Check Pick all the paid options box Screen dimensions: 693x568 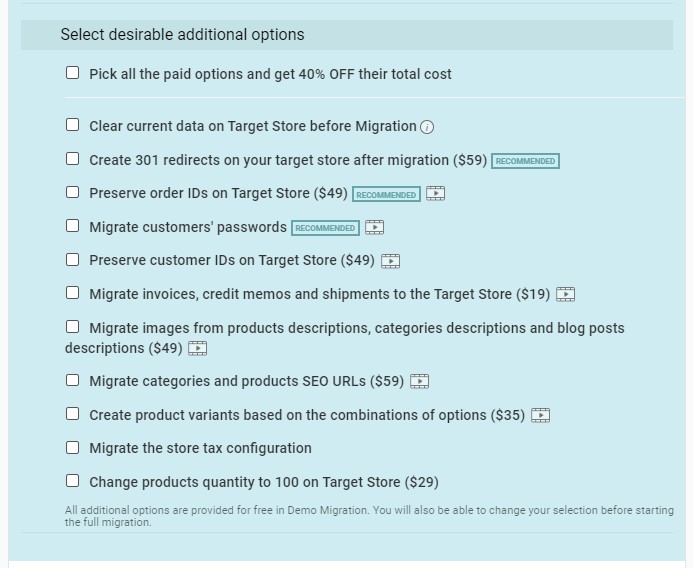pyautogui.click(x=72, y=72)
